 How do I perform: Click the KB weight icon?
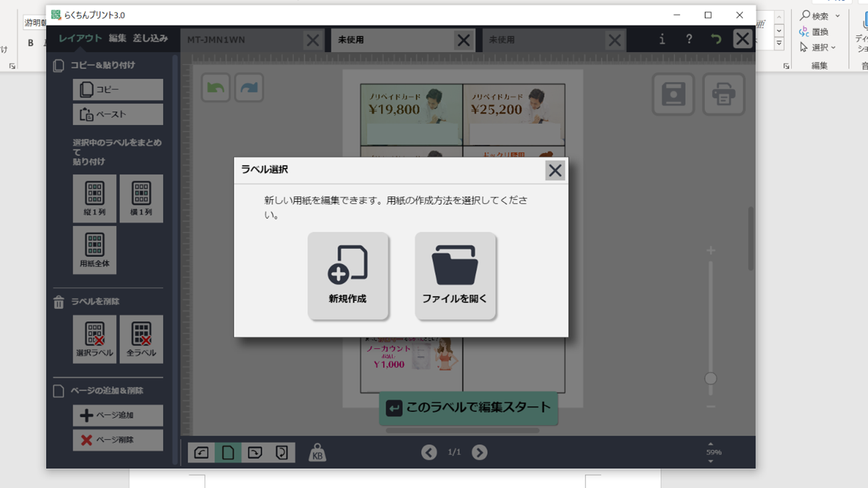(317, 453)
